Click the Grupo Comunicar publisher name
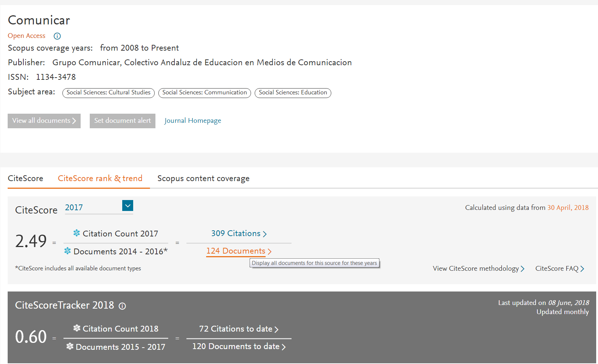The width and height of the screenshot is (598, 364). 202,63
